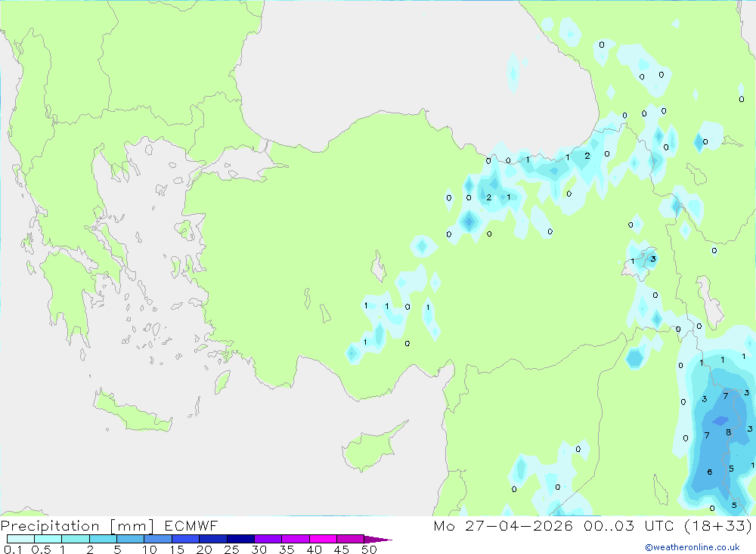Pick the 0.1–0.5 mm palest legend swatch
Screen dimensions: 756x554
pyautogui.click(x=20, y=539)
